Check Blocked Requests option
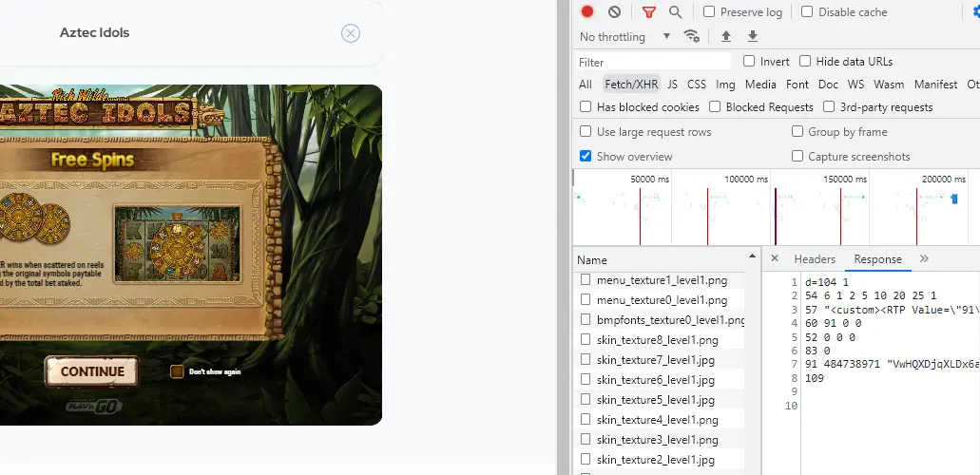 coord(715,106)
